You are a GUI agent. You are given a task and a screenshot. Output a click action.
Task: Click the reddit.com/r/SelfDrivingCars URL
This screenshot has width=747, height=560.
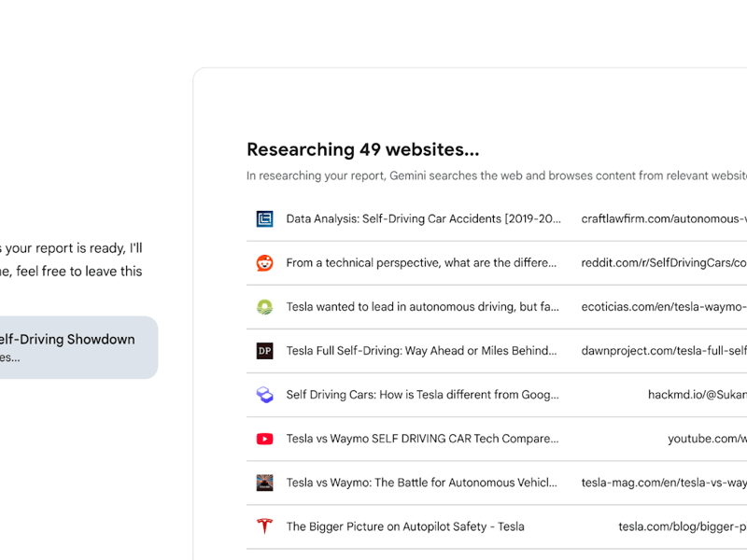tap(664, 263)
